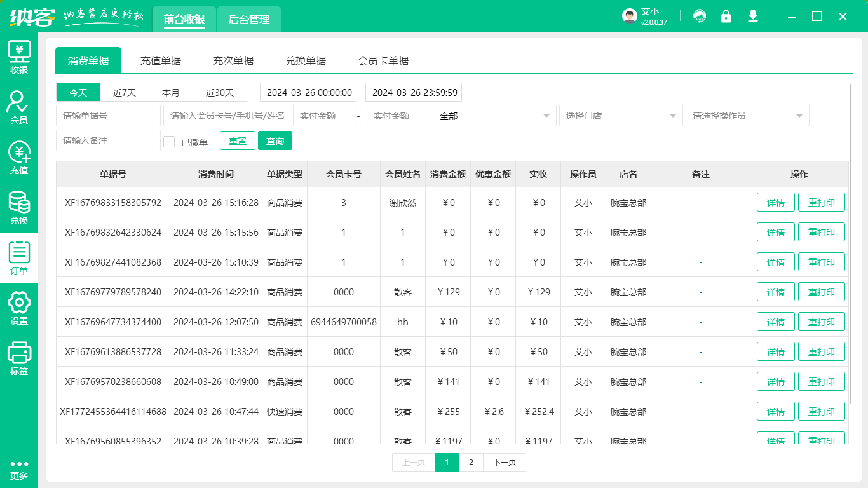This screenshot has height=488, width=868.
Task: Switch date filter to 本月
Action: click(x=170, y=92)
